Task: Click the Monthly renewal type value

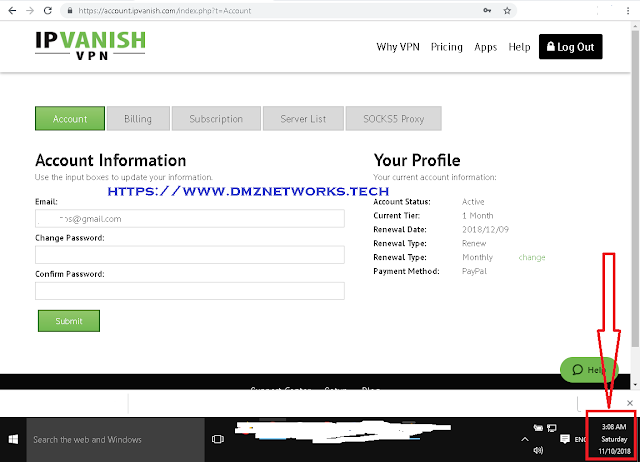Action: pyautogui.click(x=478, y=257)
